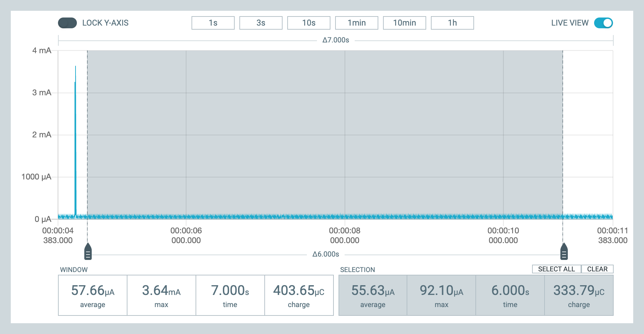Click the window max 3.64mA readout
The width and height of the screenshot is (644, 334).
point(161,291)
